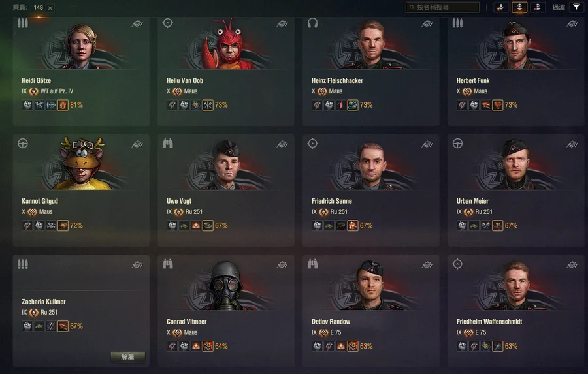The height and width of the screenshot is (374, 588).
Task: Click the driver steering wheel icon on Kannot Gitgud
Action: 22,144
